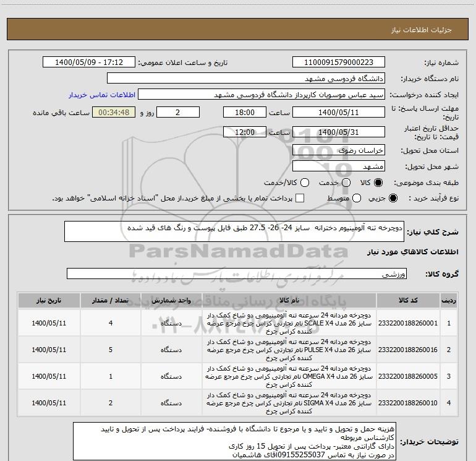Click the need number field 1100091579000223
The width and height of the screenshot is (476, 461).
click(339, 62)
